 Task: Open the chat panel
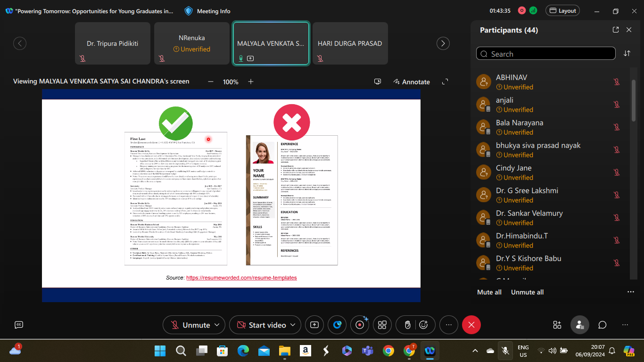click(x=602, y=325)
